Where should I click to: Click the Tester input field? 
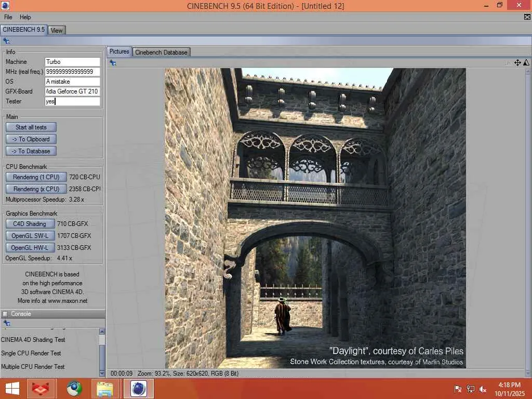[73, 101]
